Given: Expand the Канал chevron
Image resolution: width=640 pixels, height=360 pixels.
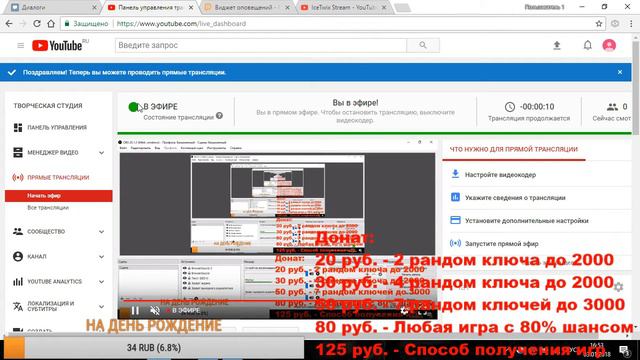Looking at the screenshot, I should 101,257.
